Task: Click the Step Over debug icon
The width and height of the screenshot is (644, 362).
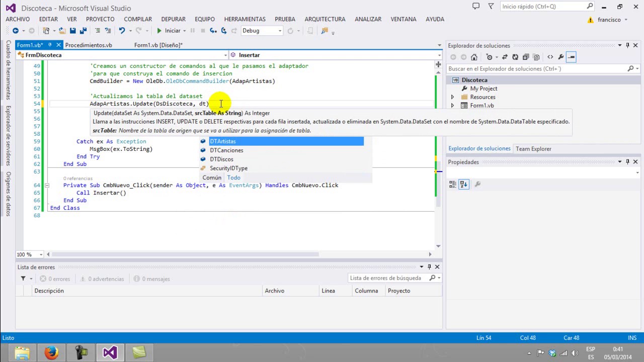Action: pyautogui.click(x=223, y=31)
